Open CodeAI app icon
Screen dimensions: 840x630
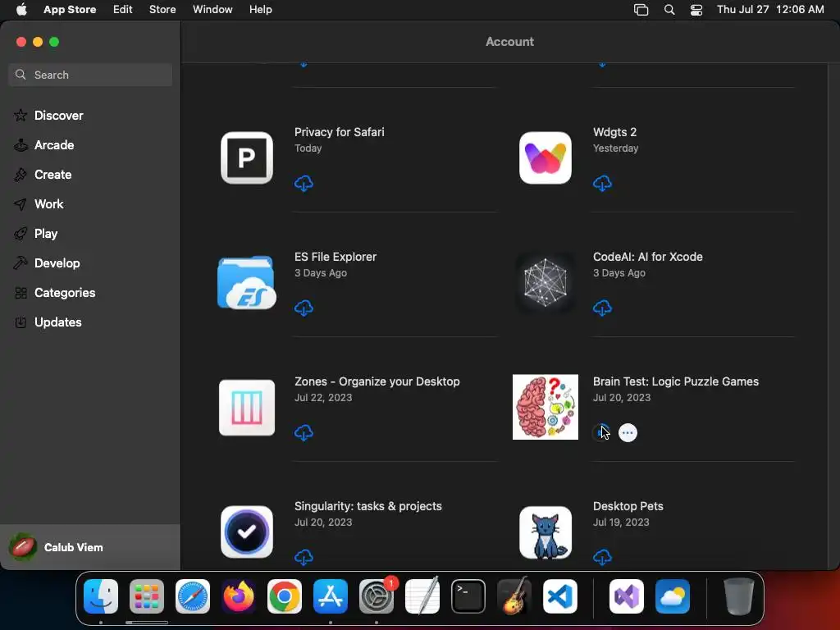[546, 283]
